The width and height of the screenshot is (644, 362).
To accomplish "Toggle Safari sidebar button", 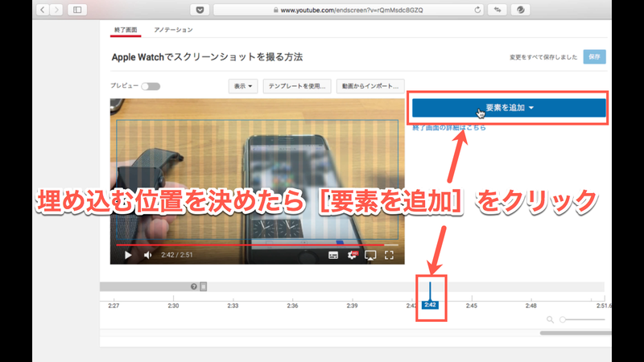I will click(77, 10).
